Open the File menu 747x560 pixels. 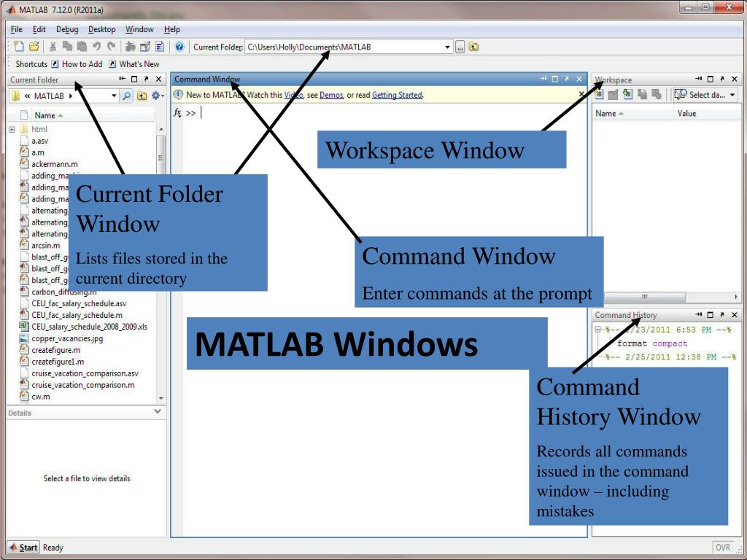pos(17,29)
